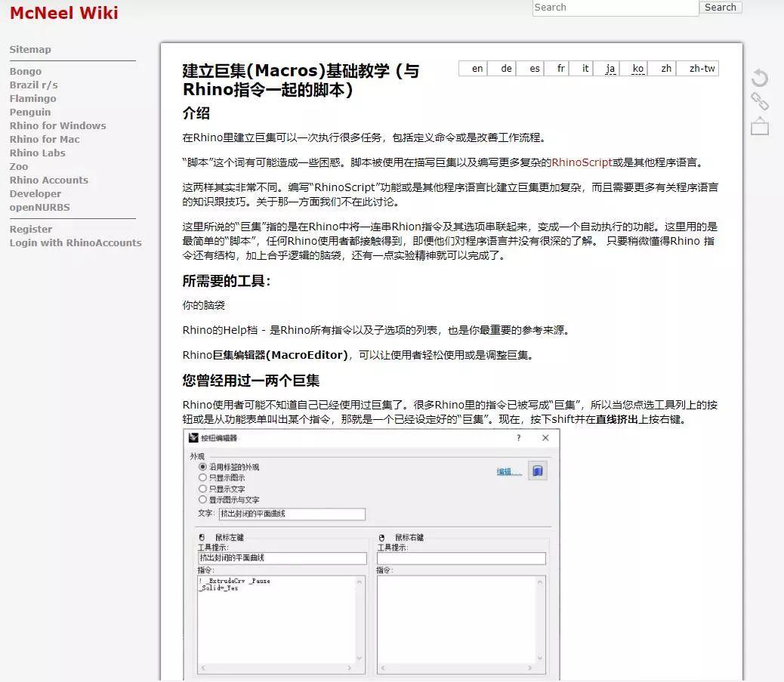Follow the red RhinoScript link in the article

[582, 162]
